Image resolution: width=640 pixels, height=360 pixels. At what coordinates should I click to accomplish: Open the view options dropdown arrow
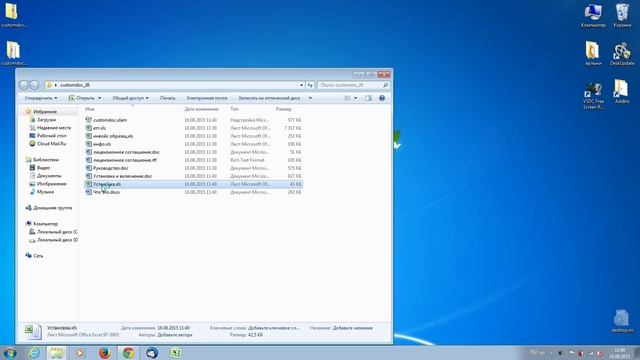356,98
